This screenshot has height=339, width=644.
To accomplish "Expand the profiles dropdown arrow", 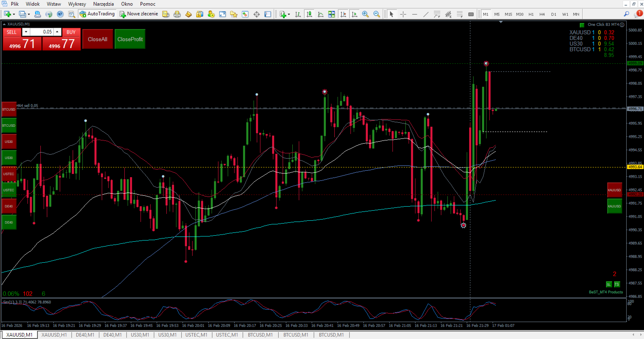I will tap(29, 14).
